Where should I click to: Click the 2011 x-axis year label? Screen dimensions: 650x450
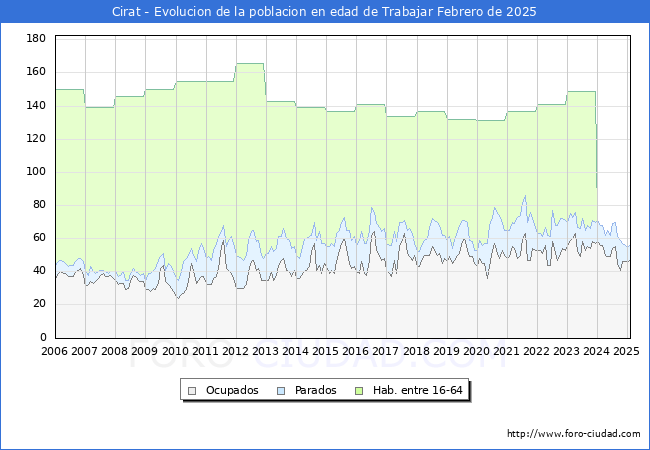[205, 351]
